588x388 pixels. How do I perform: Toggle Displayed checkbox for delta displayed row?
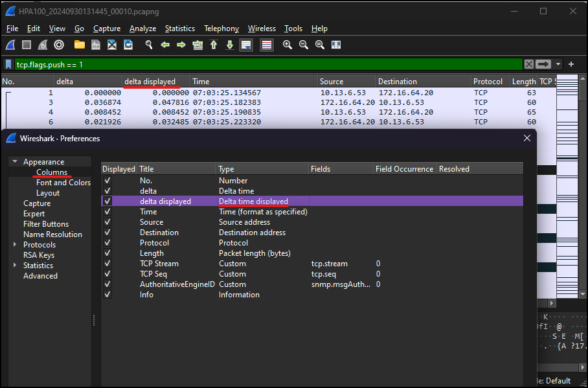(107, 201)
